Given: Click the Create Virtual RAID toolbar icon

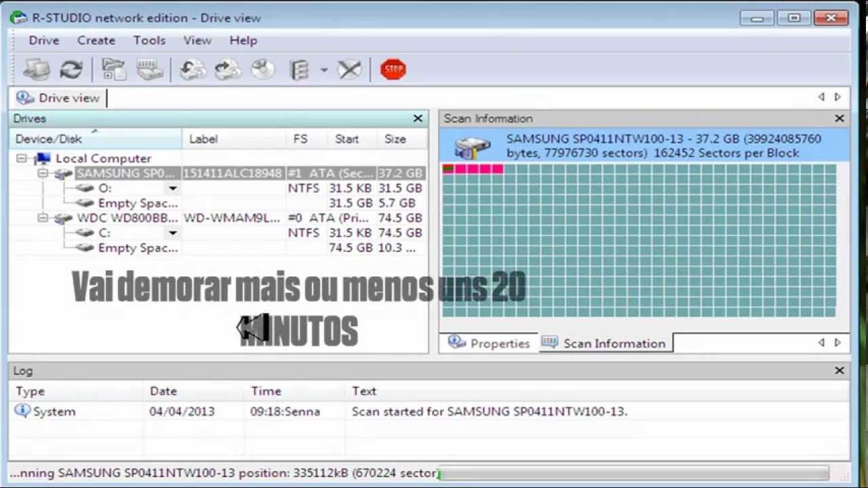Looking at the screenshot, I should click(300, 69).
